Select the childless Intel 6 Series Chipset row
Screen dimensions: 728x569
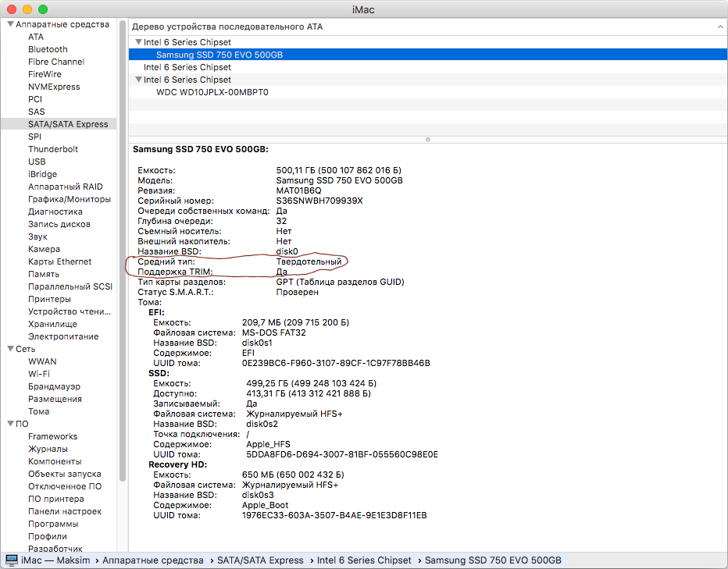click(x=187, y=67)
